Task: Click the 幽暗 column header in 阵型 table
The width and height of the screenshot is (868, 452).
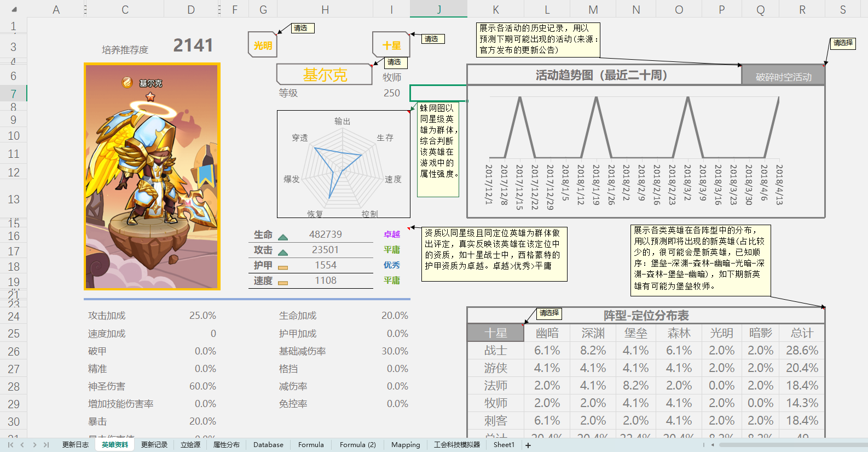Action: (x=547, y=333)
